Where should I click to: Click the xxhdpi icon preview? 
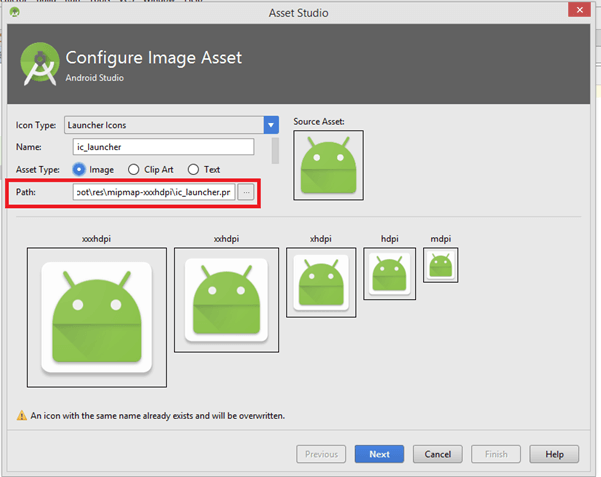(227, 300)
